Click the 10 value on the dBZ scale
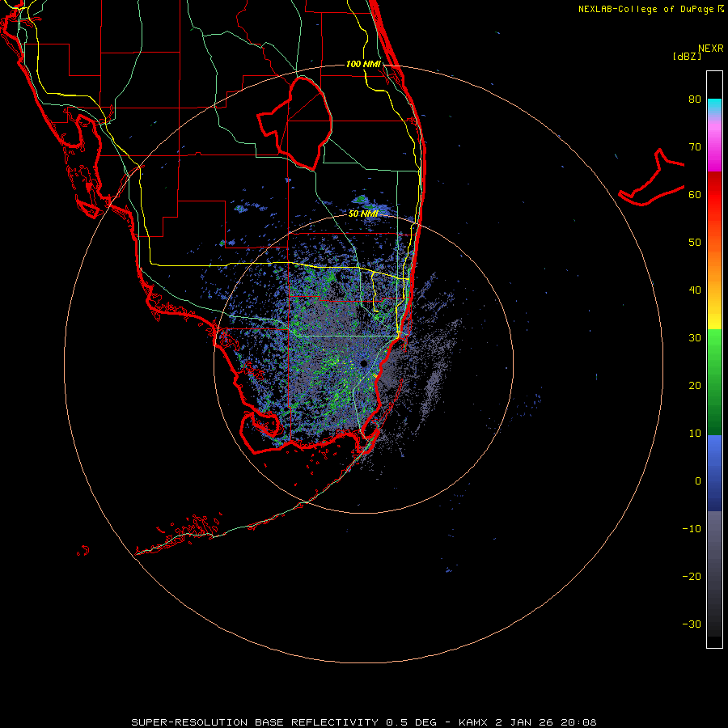 click(x=695, y=434)
